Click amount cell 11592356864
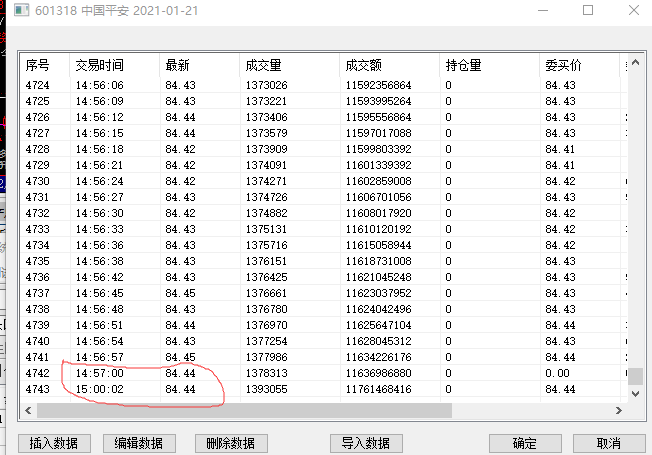652x455 pixels. tap(378, 85)
